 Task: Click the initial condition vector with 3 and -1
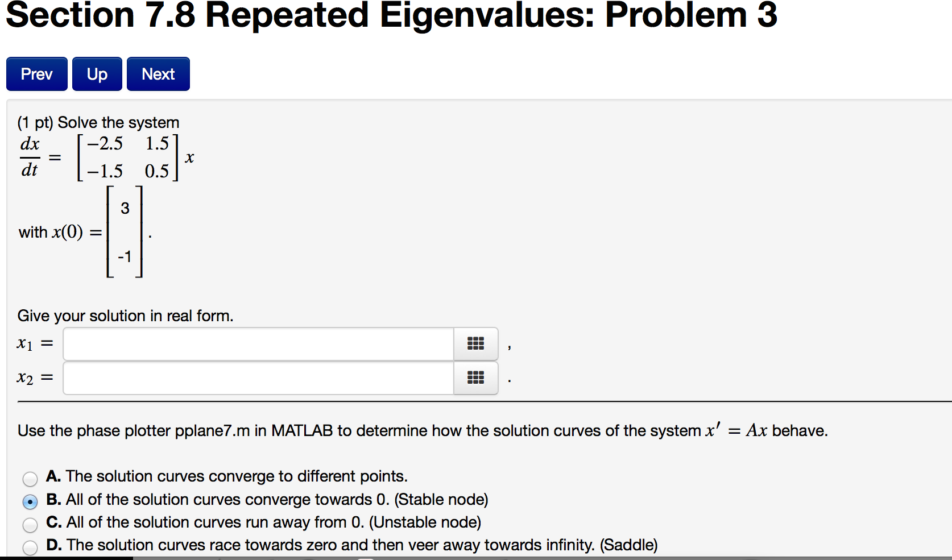pyautogui.click(x=125, y=232)
